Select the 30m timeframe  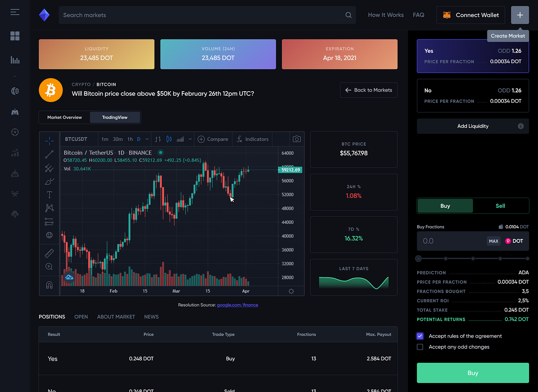point(118,139)
